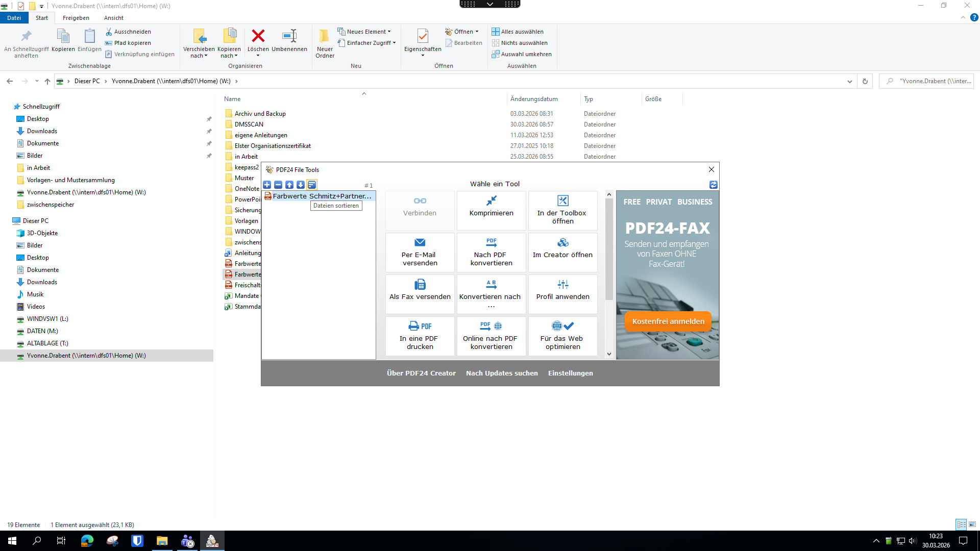Move file up with arrow icon
Viewport: 980px width, 551px height.
[289, 185]
